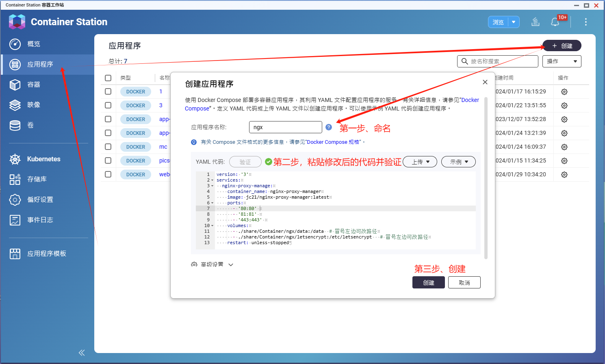Viewport: 605px width, 364px height.
Task: Click the search magnifier icon
Action: pyautogui.click(x=464, y=61)
